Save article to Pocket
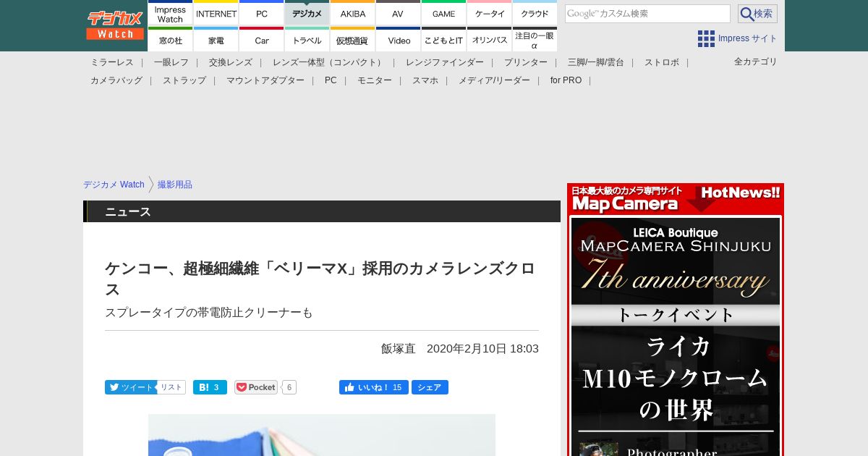 point(256,387)
